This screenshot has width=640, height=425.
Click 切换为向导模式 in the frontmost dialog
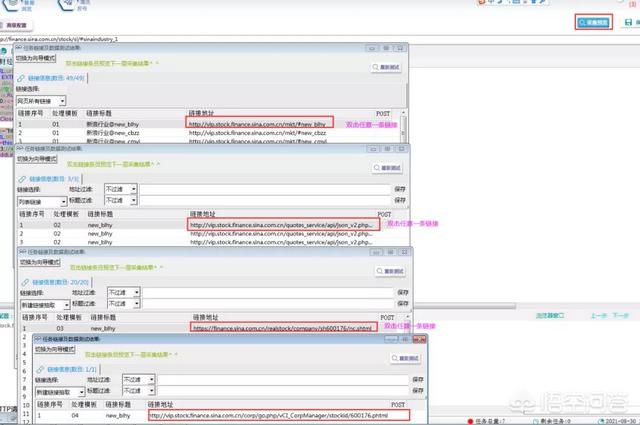(x=55, y=349)
